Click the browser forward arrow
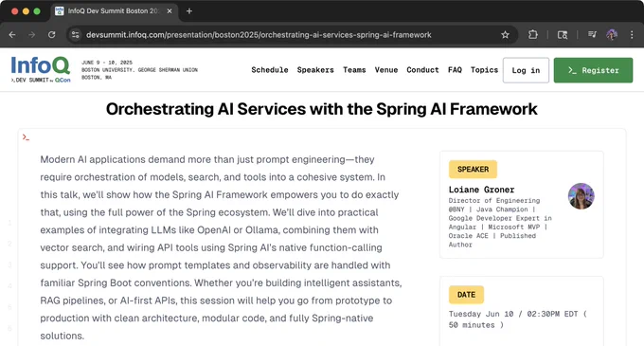The image size is (644, 346). pyautogui.click(x=32, y=35)
